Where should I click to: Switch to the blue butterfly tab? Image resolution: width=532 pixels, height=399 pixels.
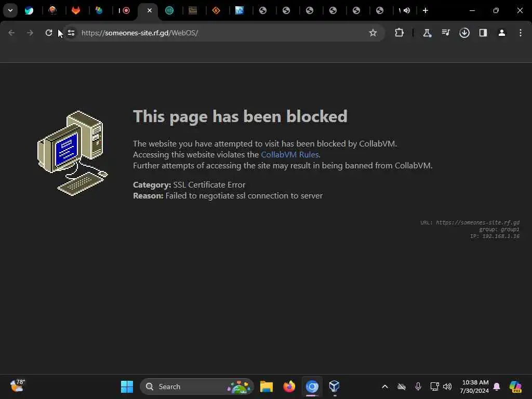pos(29,10)
